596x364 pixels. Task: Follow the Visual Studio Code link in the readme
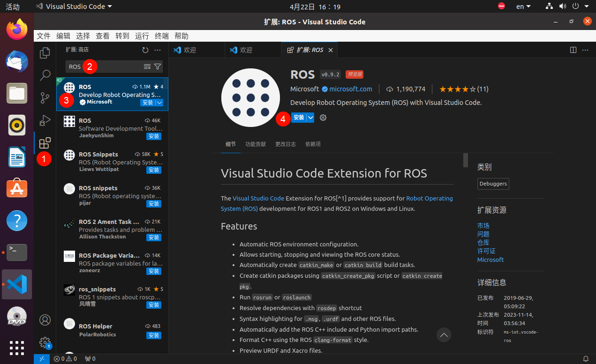pos(258,198)
